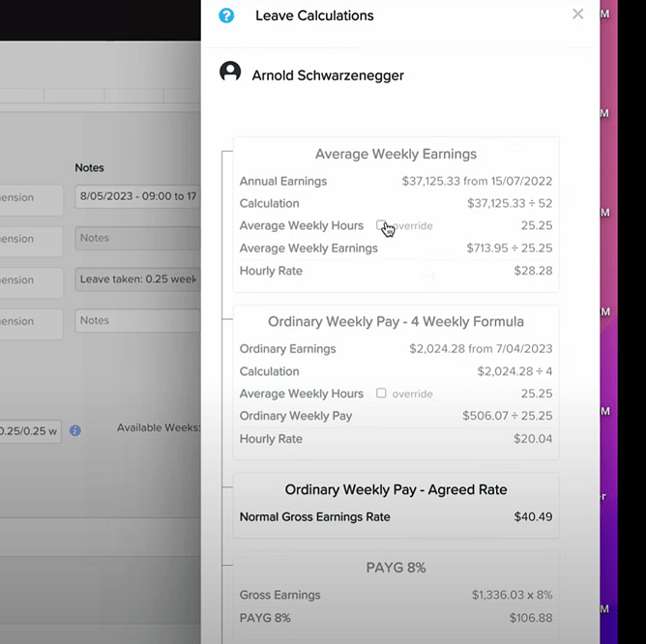Click the Arnold Schwarzenegger employee name
This screenshot has height=644, width=646.
click(x=328, y=75)
